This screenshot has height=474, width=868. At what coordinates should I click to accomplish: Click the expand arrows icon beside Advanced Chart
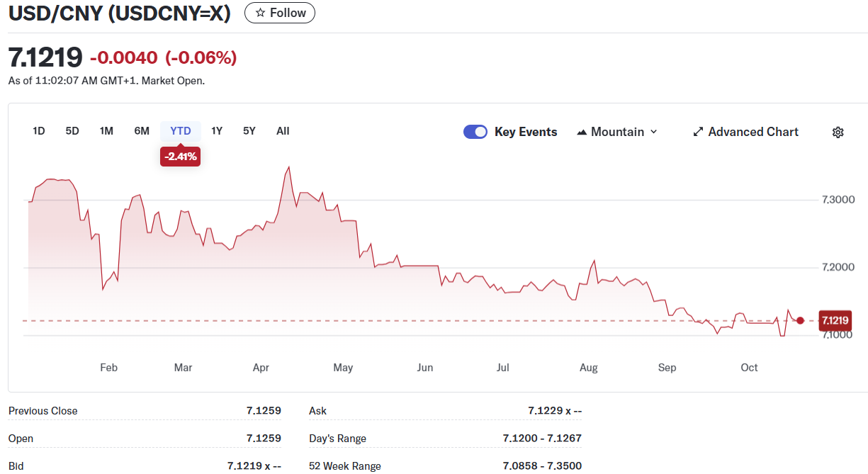[x=698, y=132]
